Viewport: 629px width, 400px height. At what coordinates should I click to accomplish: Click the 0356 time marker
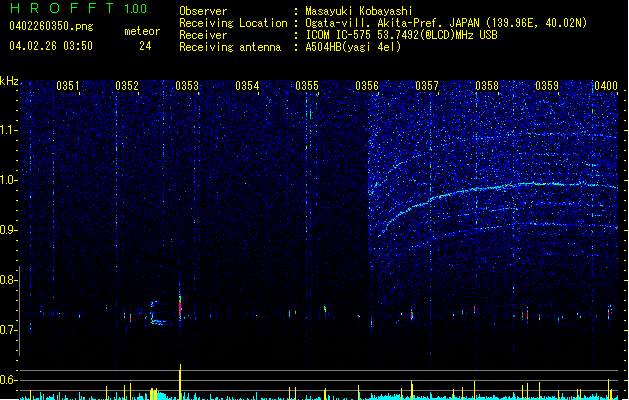click(367, 86)
